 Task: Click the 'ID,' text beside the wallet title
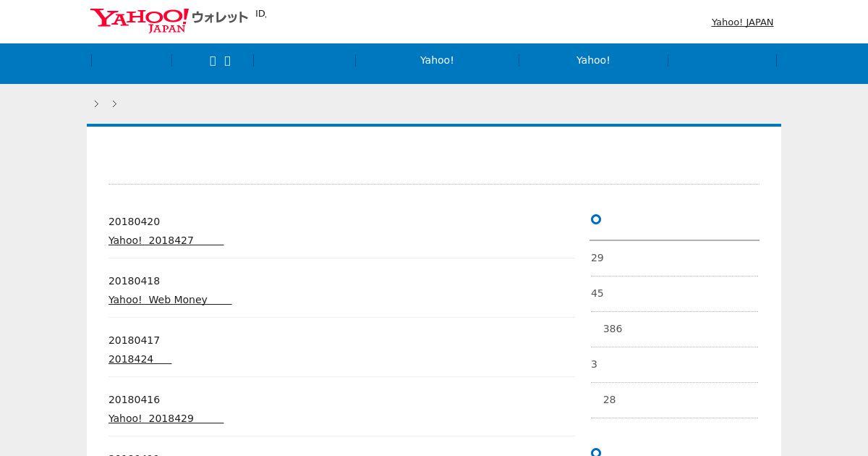260,14
